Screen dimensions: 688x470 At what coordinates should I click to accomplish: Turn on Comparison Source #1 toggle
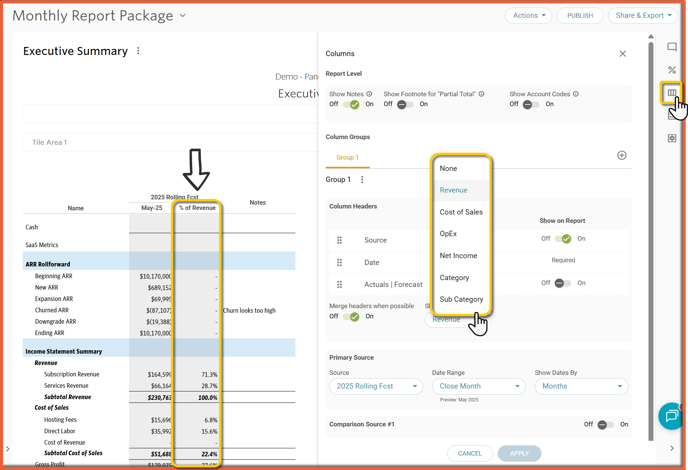pos(604,425)
